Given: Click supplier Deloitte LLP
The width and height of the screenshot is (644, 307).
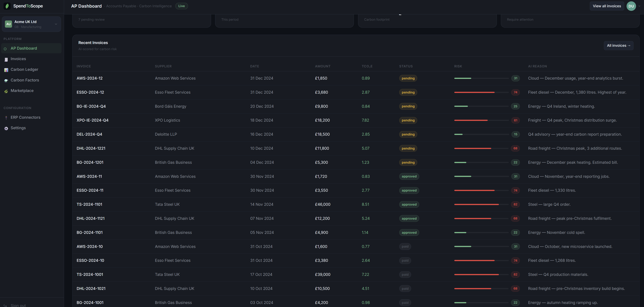Looking at the screenshot, I should [166, 134].
